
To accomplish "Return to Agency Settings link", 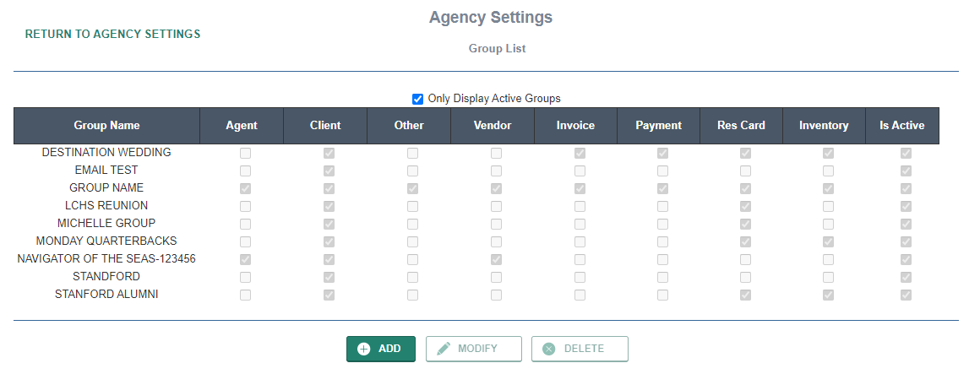I will pyautogui.click(x=112, y=35).
